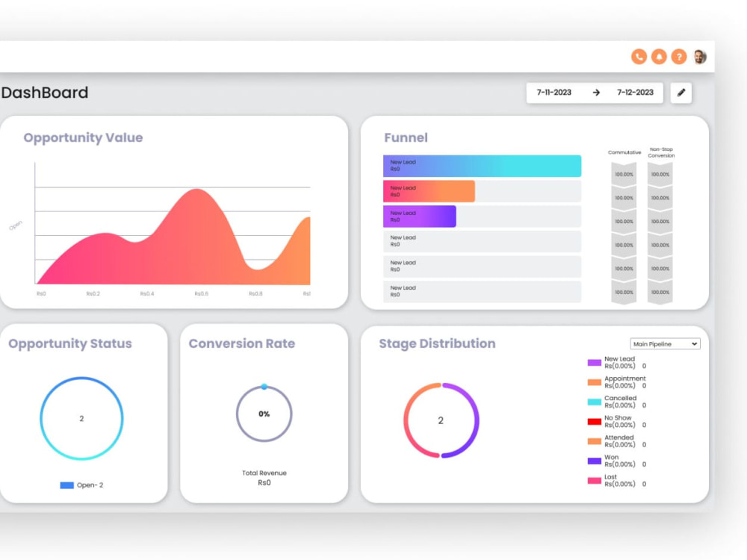Click the orange phone call icon
The height and width of the screenshot is (560, 747).
point(639,57)
